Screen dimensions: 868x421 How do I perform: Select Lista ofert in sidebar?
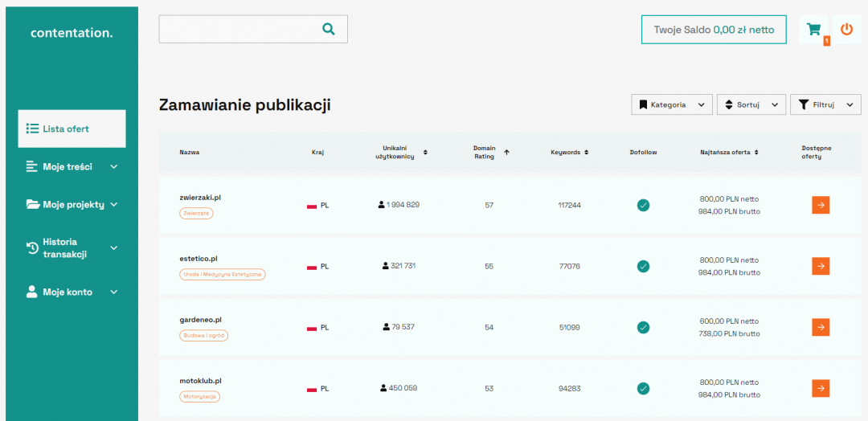[72, 129]
